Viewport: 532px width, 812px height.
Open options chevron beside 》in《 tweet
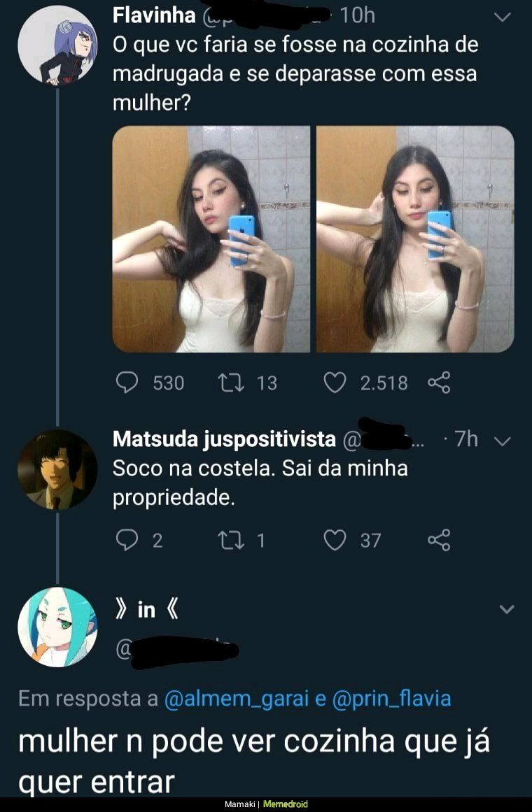506,609
